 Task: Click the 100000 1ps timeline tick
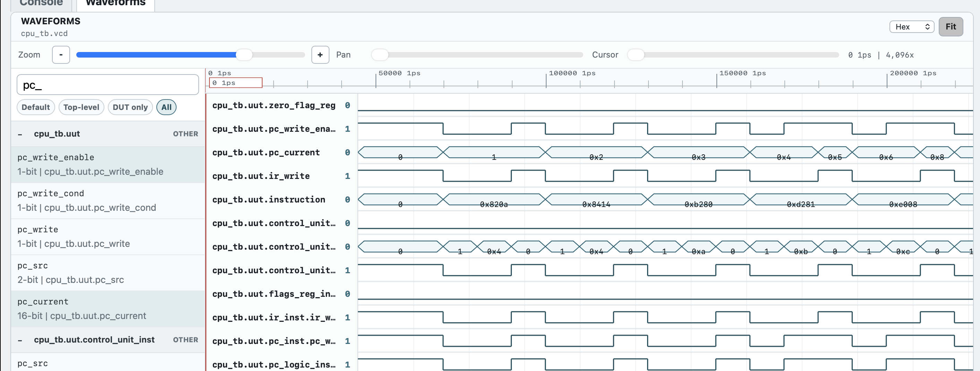tap(572, 73)
